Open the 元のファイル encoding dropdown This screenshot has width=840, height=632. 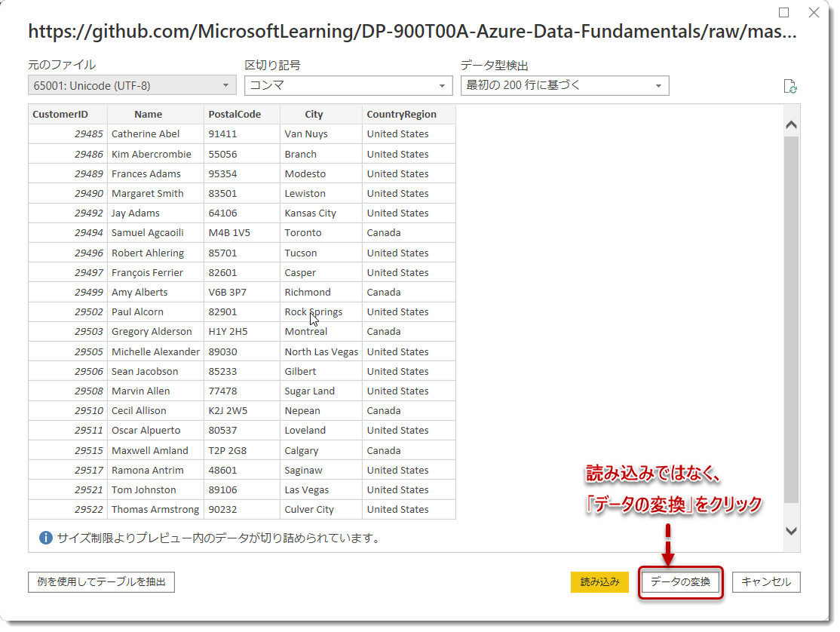[x=132, y=86]
